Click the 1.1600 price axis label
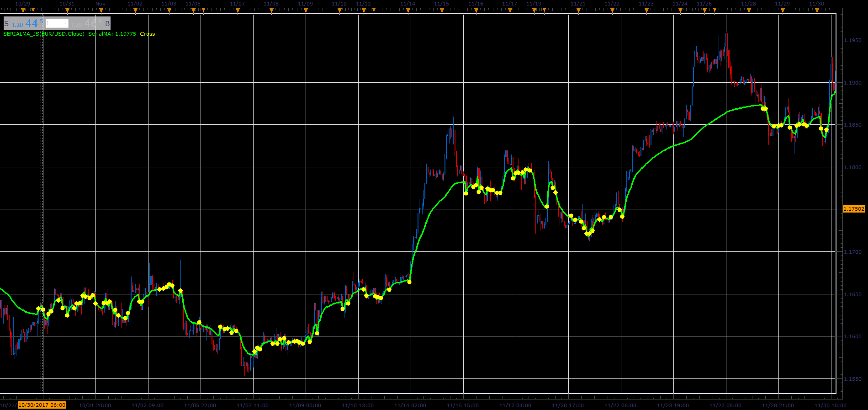 [852, 336]
